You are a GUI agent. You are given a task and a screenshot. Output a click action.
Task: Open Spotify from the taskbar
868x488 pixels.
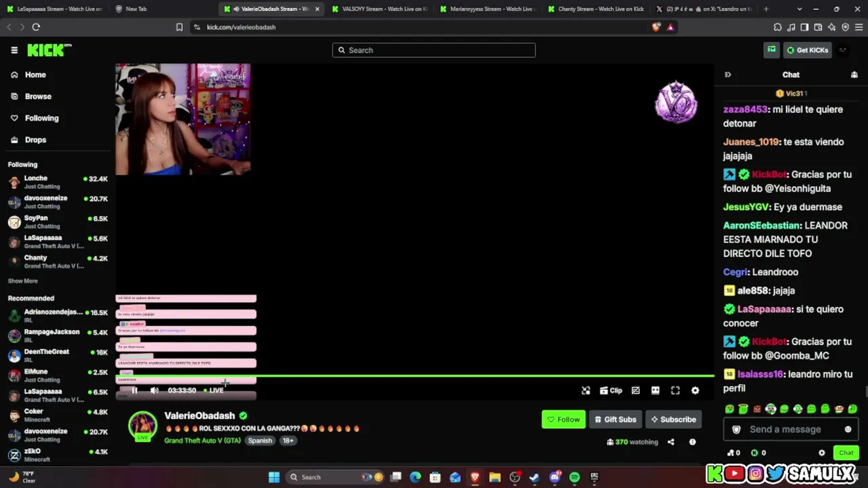574,477
